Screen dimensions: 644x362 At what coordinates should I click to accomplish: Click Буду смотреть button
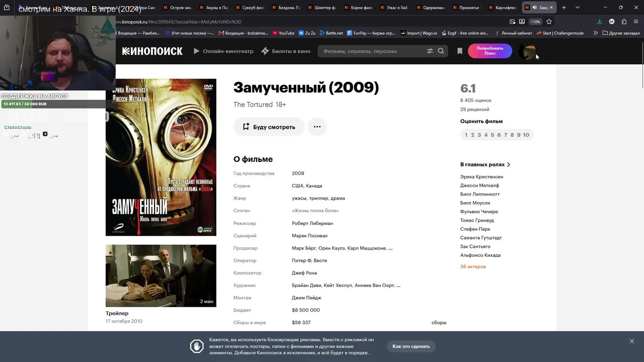269,127
